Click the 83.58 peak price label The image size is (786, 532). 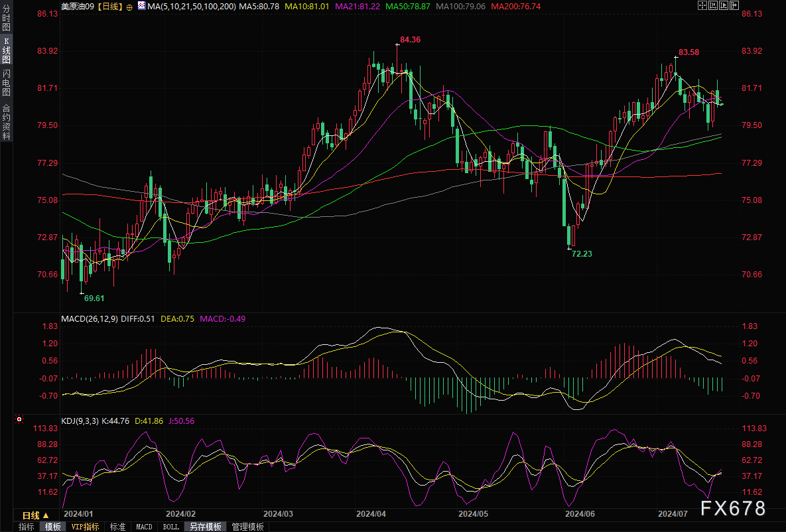(x=688, y=52)
